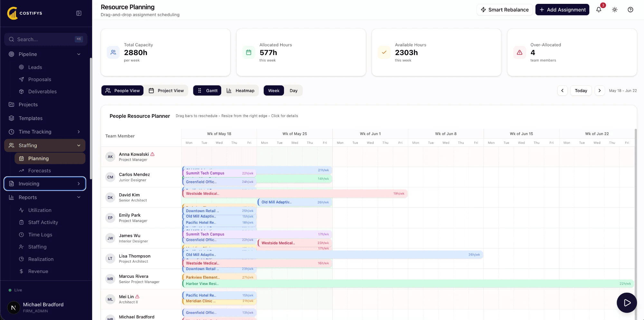
Task: Click James Wu's Westside Medical bar
Action: tap(295, 243)
